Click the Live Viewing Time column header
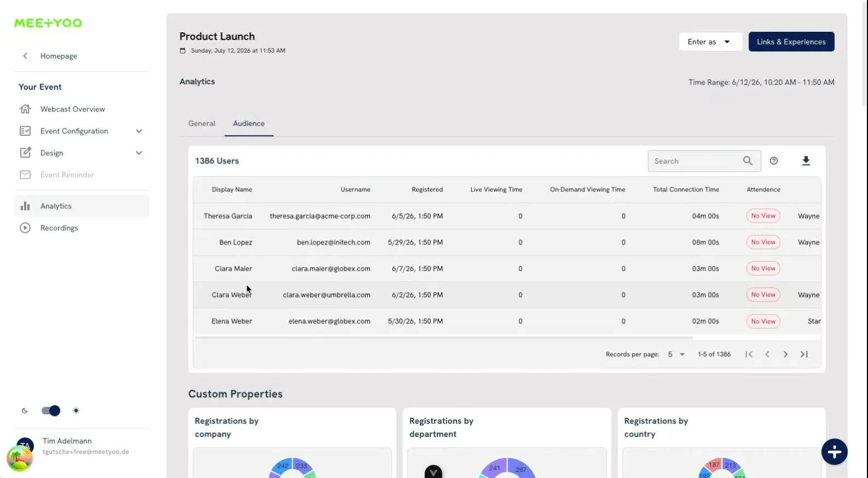The width and height of the screenshot is (868, 478). tap(496, 190)
